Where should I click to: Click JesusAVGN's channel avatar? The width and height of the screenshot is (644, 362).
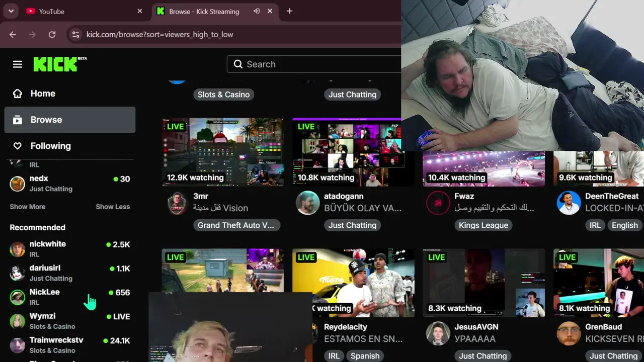[x=438, y=334]
